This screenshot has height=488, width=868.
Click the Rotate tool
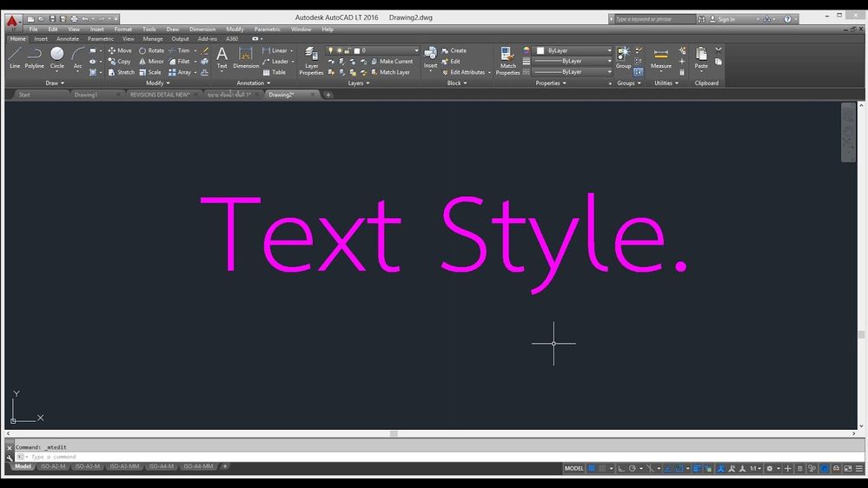(151, 50)
